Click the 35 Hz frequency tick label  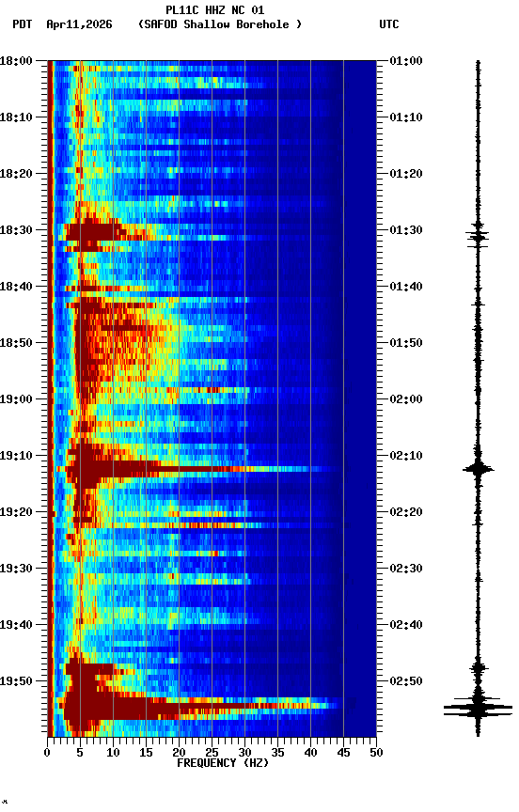[x=277, y=754]
